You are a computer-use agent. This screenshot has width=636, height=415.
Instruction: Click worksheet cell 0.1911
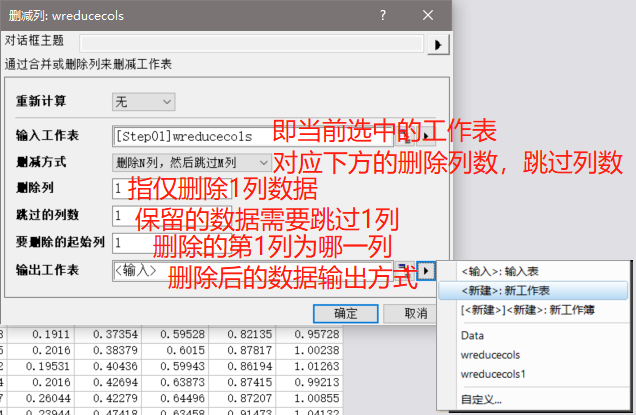[x=41, y=334]
